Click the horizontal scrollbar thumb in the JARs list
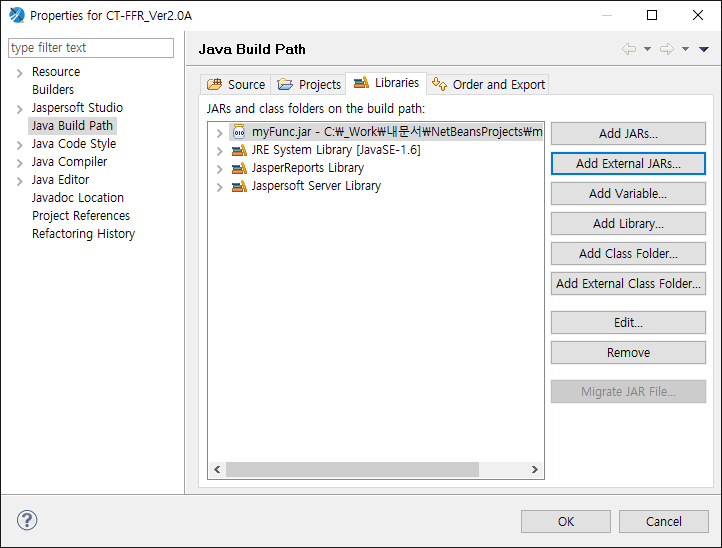Viewport: 722px width, 548px height. (352, 469)
